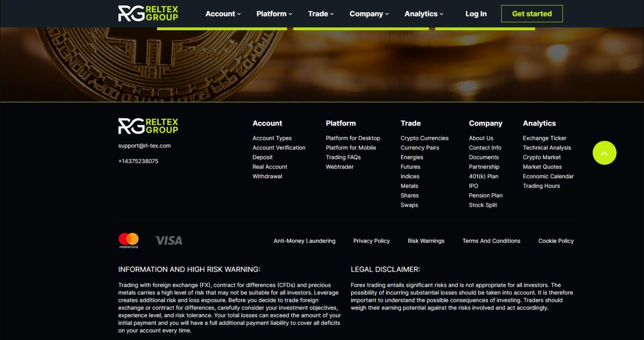Open the Contact Info link
The width and height of the screenshot is (644, 340).
485,148
